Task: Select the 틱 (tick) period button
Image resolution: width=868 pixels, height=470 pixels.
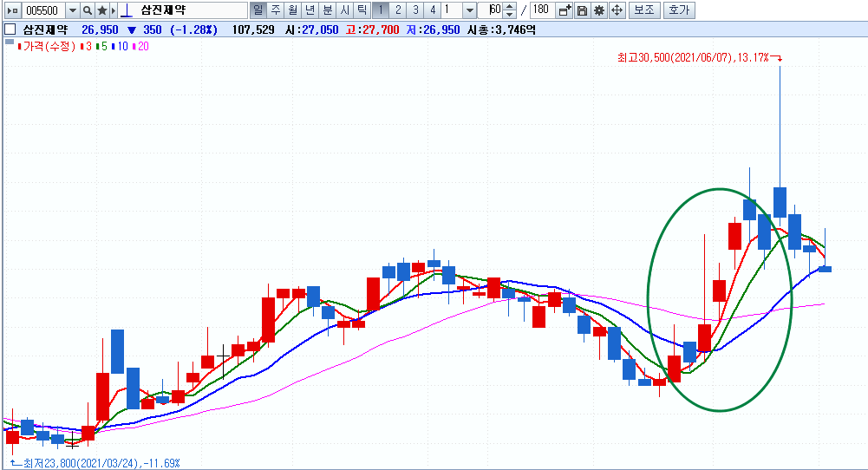Action: (362, 10)
